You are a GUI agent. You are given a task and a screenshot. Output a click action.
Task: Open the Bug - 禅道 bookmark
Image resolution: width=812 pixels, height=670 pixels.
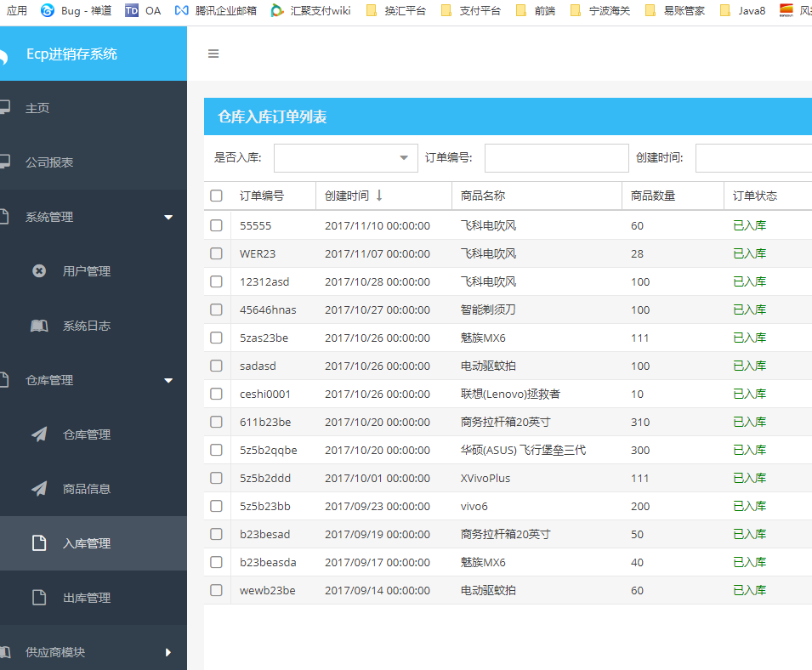[76, 10]
